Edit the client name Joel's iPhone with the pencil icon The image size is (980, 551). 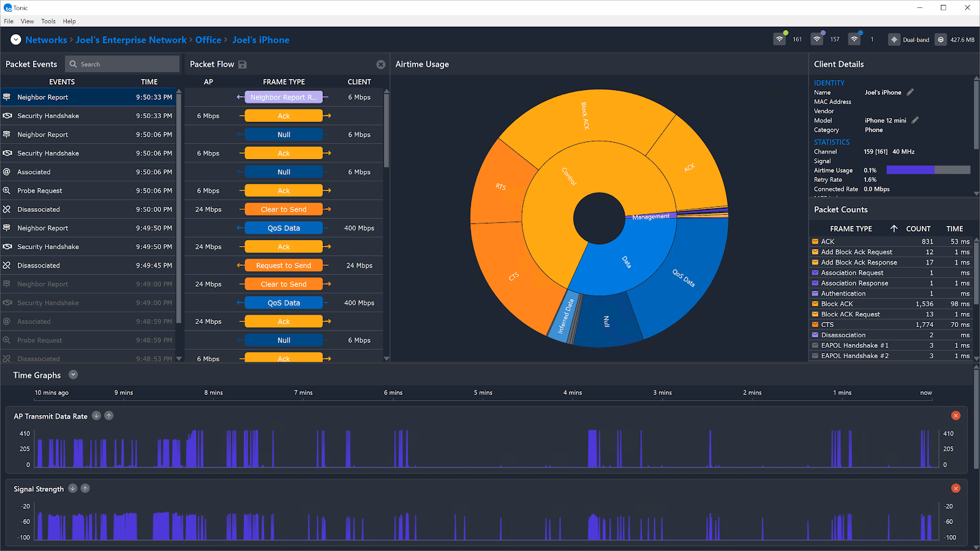pos(910,92)
